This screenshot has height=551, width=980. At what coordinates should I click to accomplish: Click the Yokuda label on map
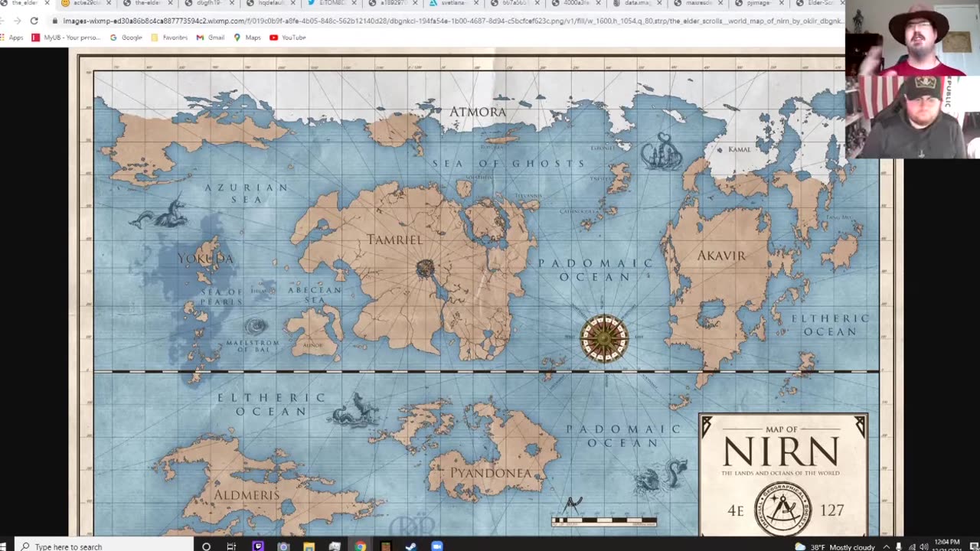pyautogui.click(x=205, y=259)
